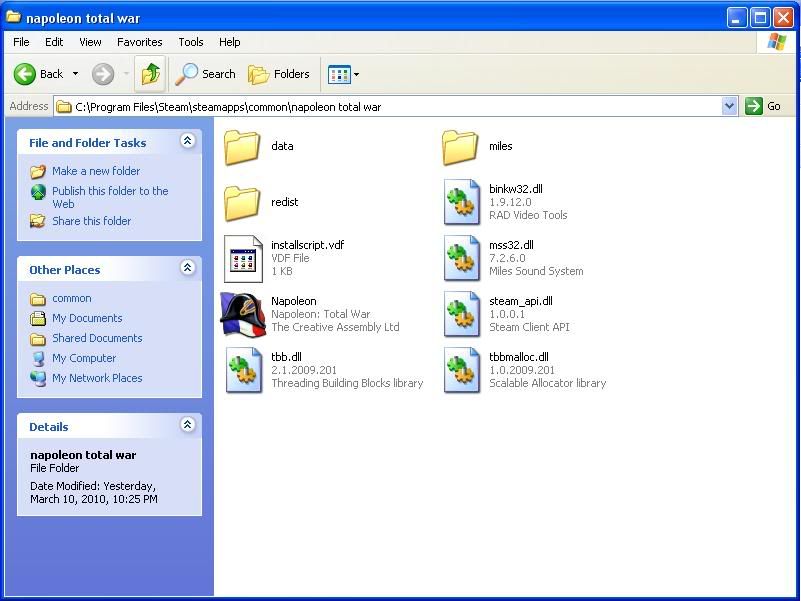Select the data folder icon
The height and width of the screenshot is (601, 801).
tap(242, 147)
